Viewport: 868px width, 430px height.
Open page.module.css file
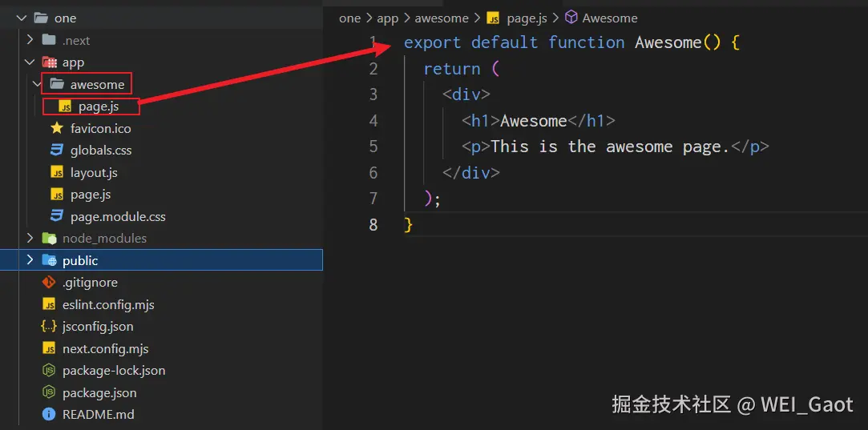tap(118, 216)
